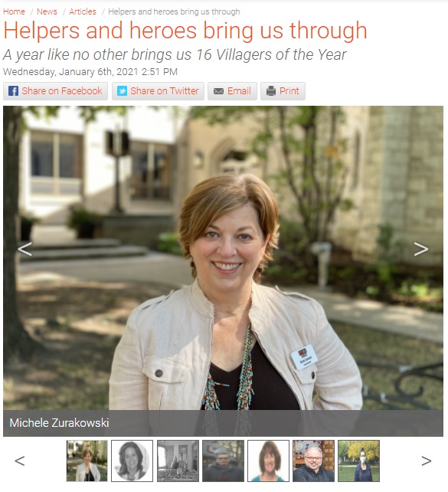This screenshot has width=448, height=492.
Task: Open the Home breadcrumb link
Action: (x=14, y=11)
